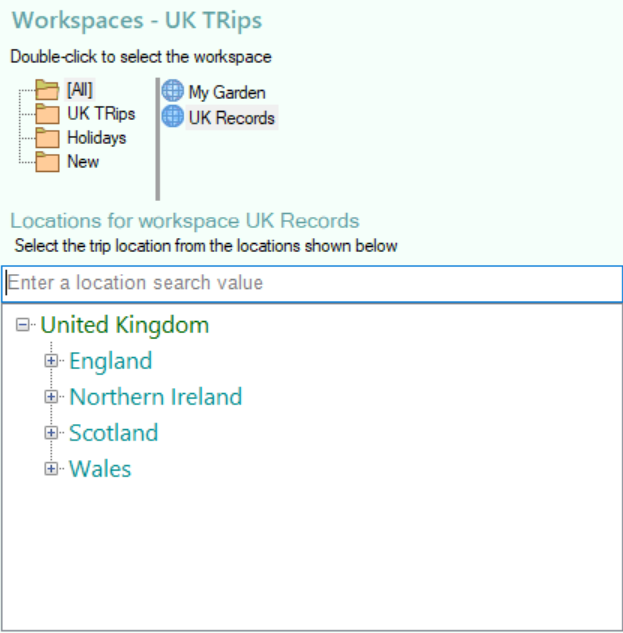Viewport: 623px width, 633px height.
Task: Select Scotland in the locations tree
Action: click(113, 433)
